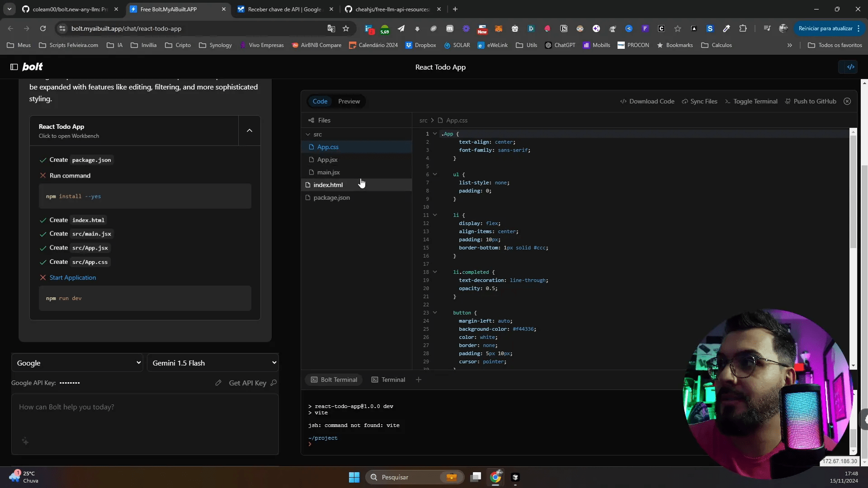The image size is (868, 488).
Task: Switch to Bolt Terminal tab
Action: [x=334, y=380]
